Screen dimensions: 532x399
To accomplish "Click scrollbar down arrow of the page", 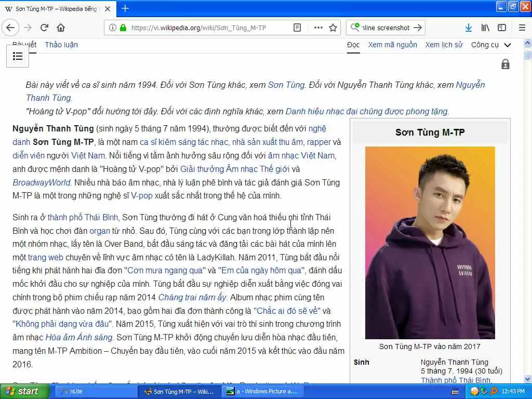I will coord(527,379).
